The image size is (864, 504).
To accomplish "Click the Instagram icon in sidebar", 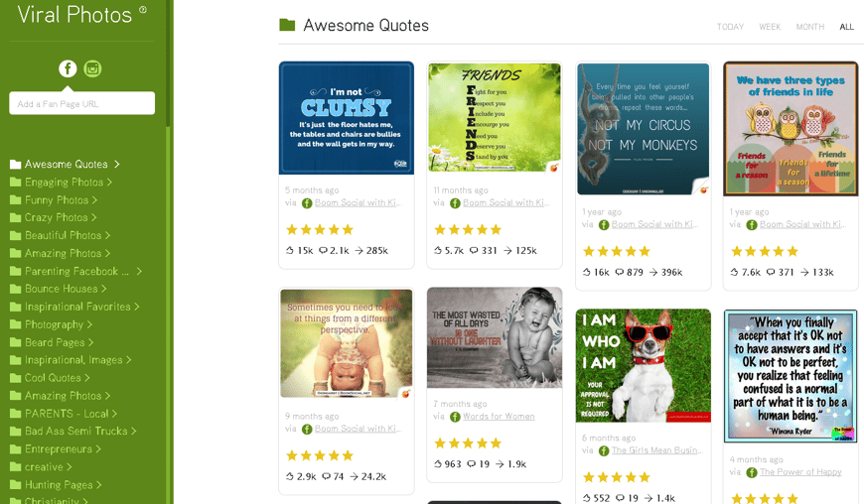I will pyautogui.click(x=92, y=68).
